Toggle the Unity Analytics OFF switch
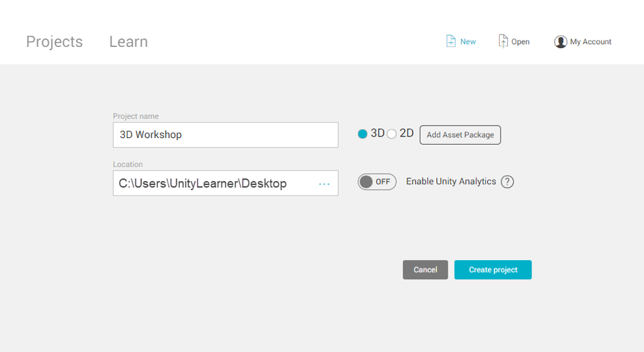644x352 pixels. [x=377, y=182]
